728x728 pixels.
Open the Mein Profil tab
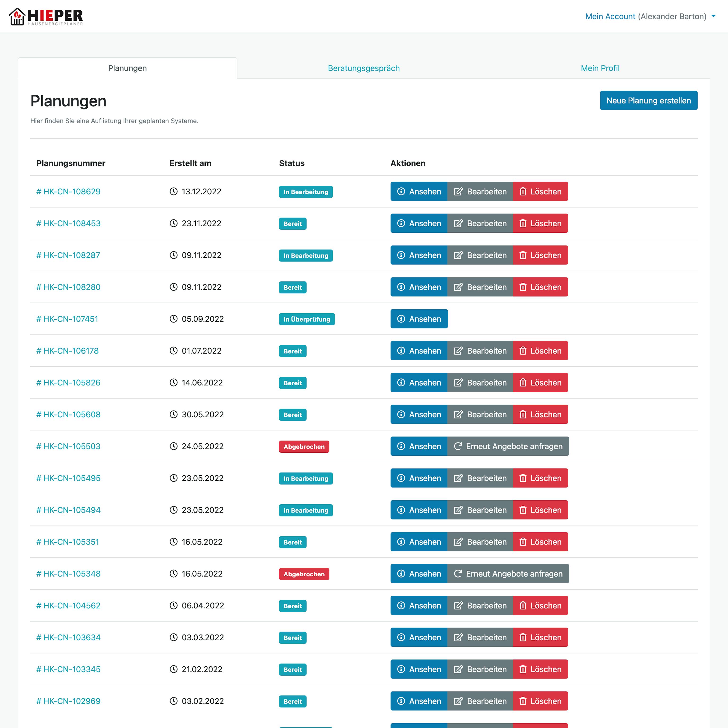coord(600,68)
